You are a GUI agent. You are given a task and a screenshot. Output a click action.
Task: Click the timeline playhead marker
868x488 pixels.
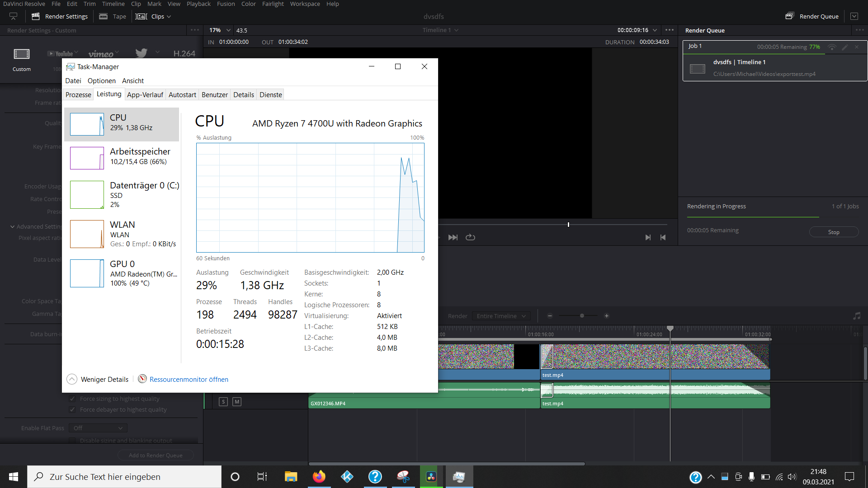coord(670,328)
